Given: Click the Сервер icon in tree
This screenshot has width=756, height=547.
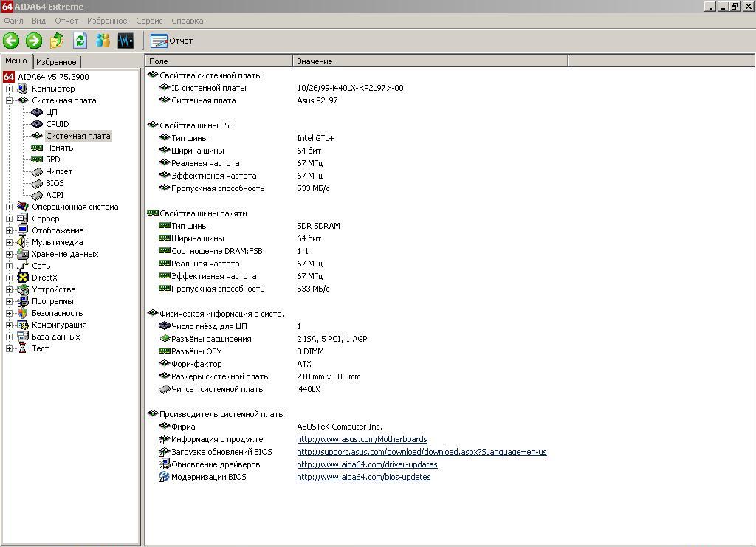Looking at the screenshot, I should tap(23, 219).
